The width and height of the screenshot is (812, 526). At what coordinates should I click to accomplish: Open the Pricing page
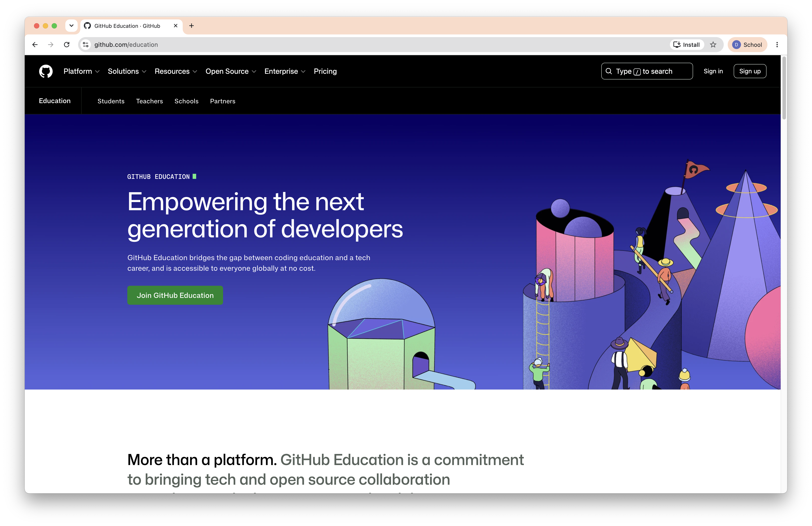coord(325,71)
